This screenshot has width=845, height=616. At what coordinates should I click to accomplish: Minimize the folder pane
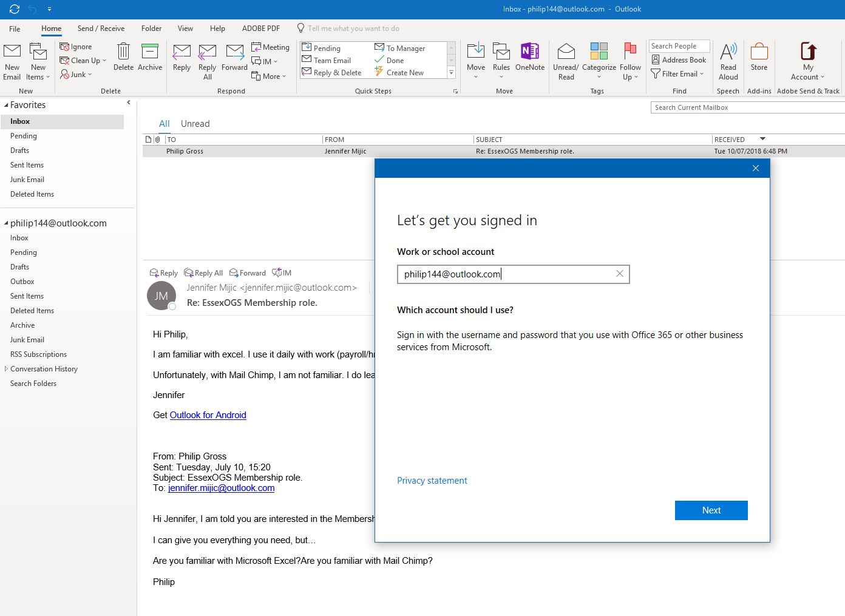(129, 103)
